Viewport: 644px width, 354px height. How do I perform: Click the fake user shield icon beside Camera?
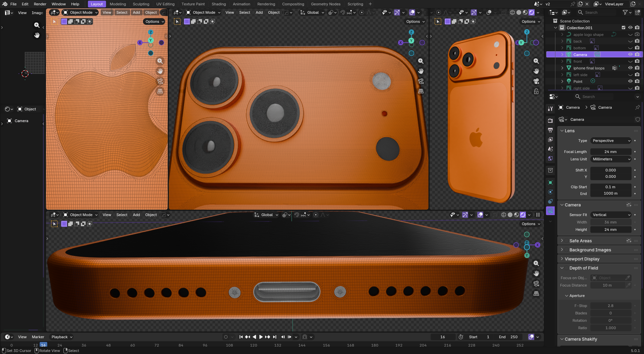[638, 119]
